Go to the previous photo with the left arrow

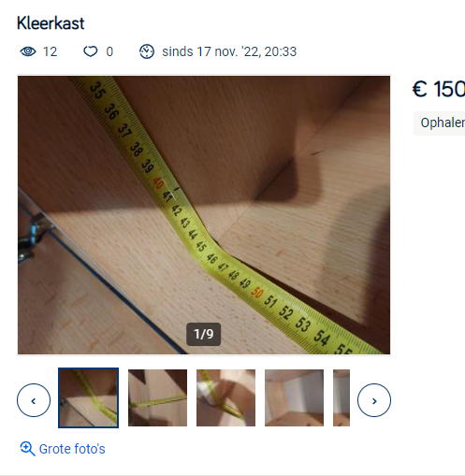tap(34, 400)
